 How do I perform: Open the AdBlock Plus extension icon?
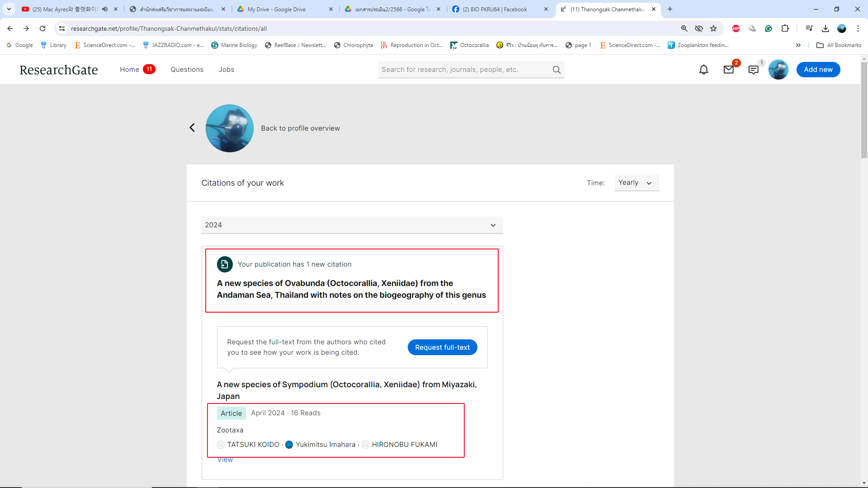pos(736,28)
